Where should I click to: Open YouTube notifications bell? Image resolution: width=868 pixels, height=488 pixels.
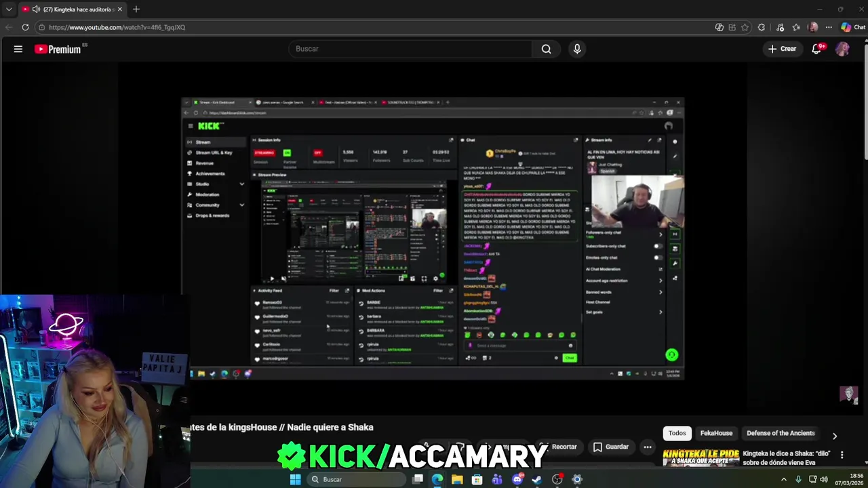point(816,49)
